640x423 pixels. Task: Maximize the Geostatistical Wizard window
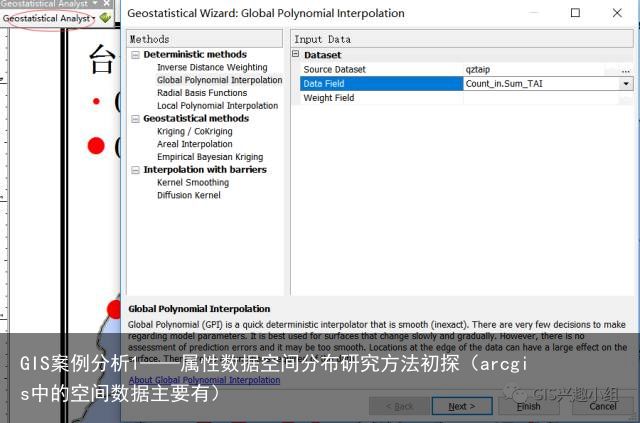(575, 13)
